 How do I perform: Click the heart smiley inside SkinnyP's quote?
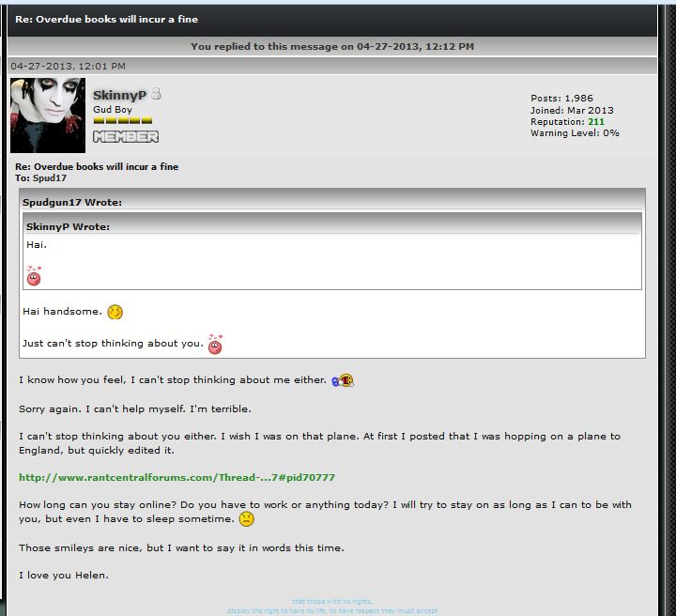(34, 276)
